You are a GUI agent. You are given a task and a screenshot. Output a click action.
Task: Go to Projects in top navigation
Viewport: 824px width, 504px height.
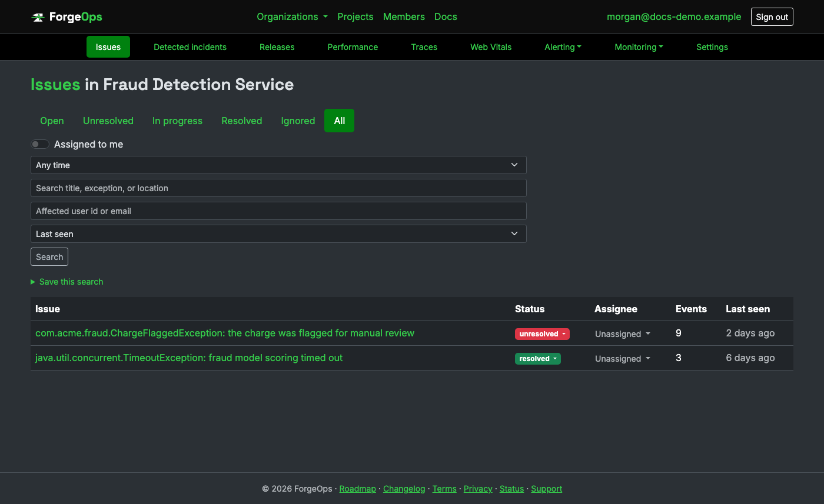point(355,16)
